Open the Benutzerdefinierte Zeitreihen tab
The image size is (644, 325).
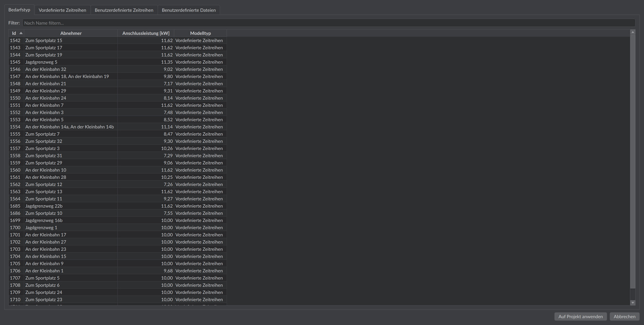[x=124, y=10]
